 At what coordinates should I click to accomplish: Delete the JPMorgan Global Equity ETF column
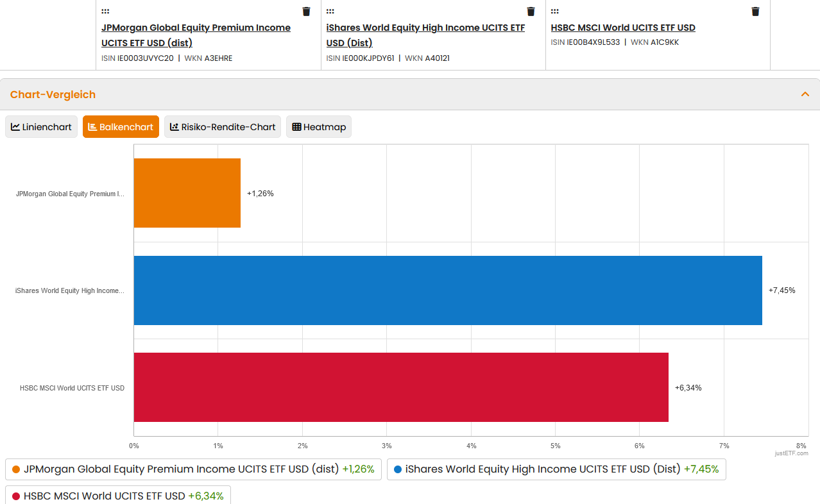(x=306, y=12)
